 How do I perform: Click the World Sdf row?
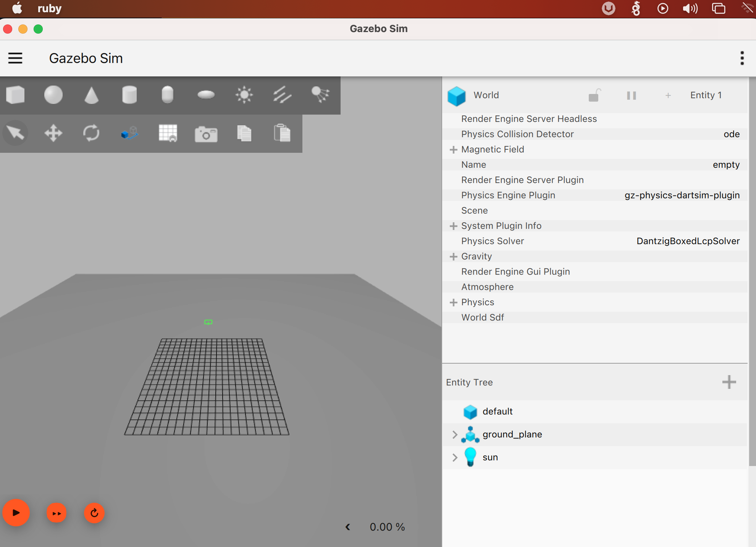[x=594, y=317]
